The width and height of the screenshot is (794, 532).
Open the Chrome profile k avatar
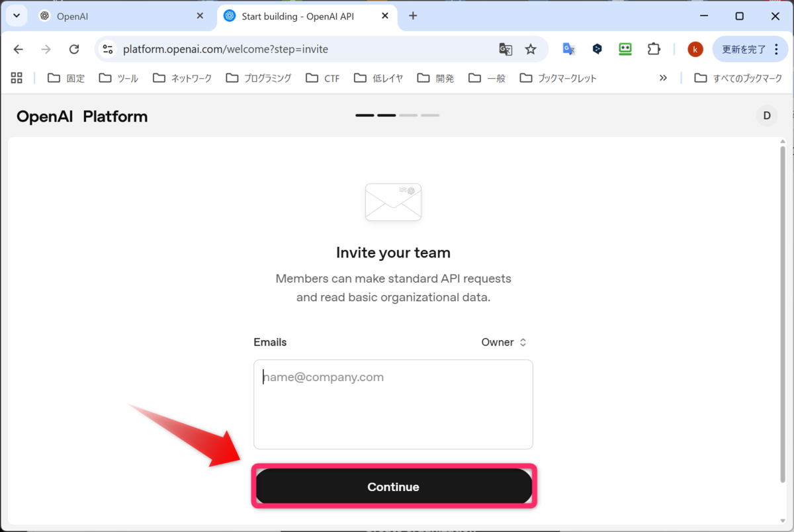(x=695, y=49)
